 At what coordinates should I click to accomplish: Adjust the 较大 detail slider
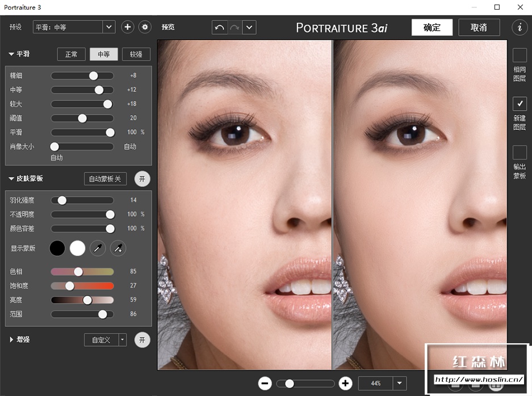pos(82,104)
